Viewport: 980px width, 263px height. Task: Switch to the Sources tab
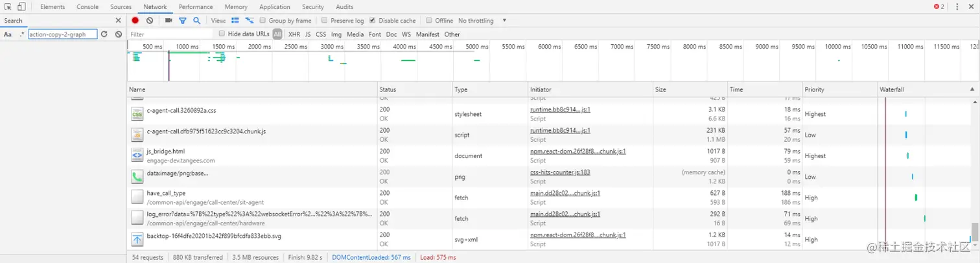(x=121, y=7)
